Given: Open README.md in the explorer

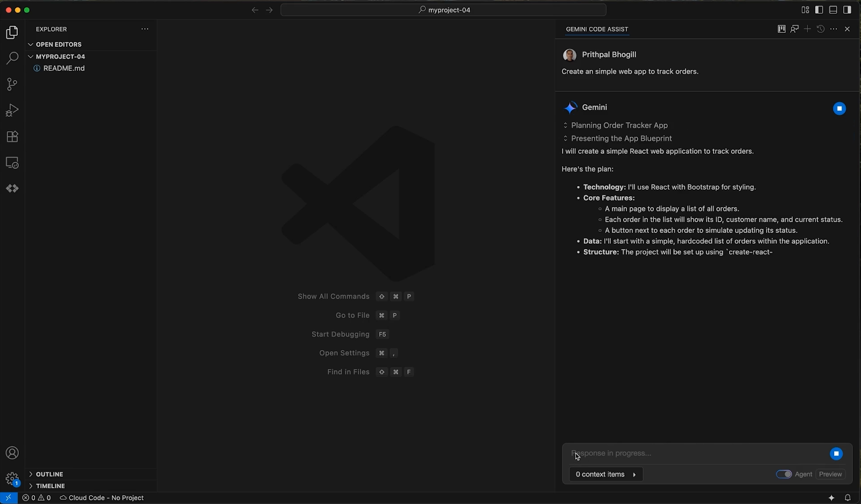Looking at the screenshot, I should pos(63,68).
